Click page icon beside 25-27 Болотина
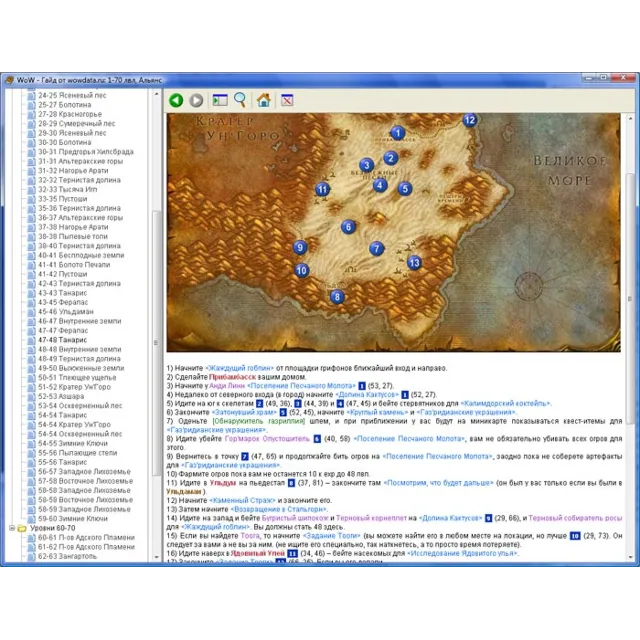This screenshot has width=640, height=640. click(x=31, y=105)
